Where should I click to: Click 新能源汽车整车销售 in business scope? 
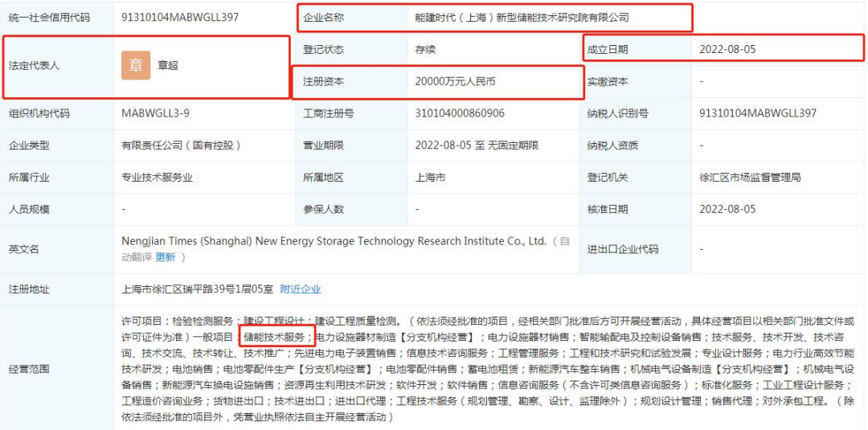click(574, 368)
